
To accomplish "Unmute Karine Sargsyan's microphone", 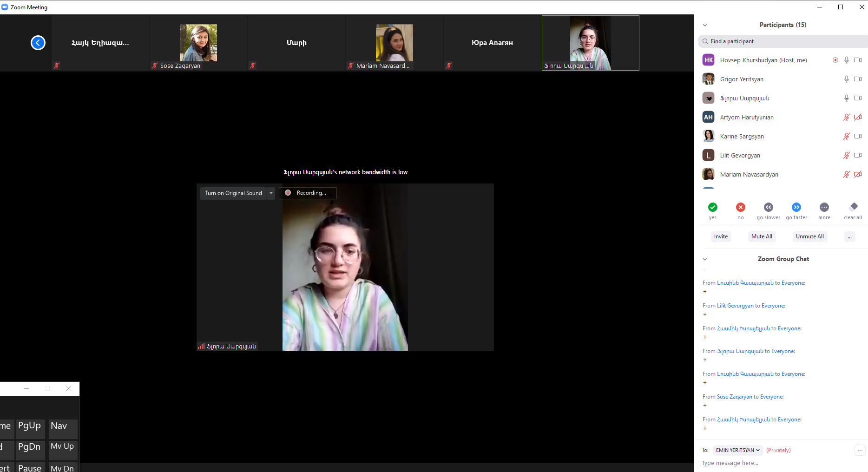I will point(847,136).
